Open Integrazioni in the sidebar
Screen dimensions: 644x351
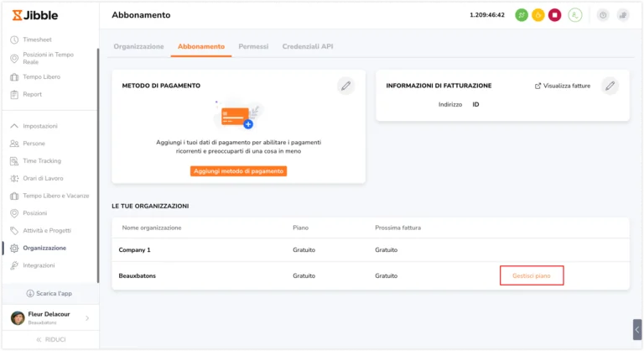tap(39, 265)
